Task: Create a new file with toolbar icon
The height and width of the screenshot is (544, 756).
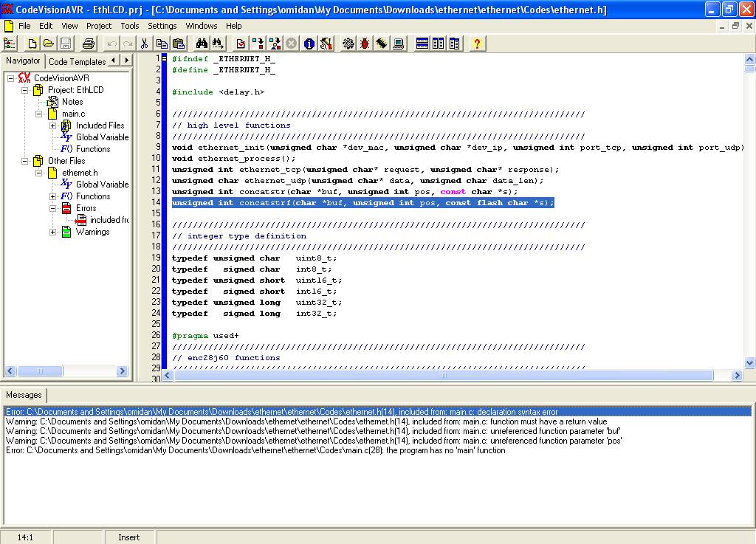Action: click(x=32, y=44)
